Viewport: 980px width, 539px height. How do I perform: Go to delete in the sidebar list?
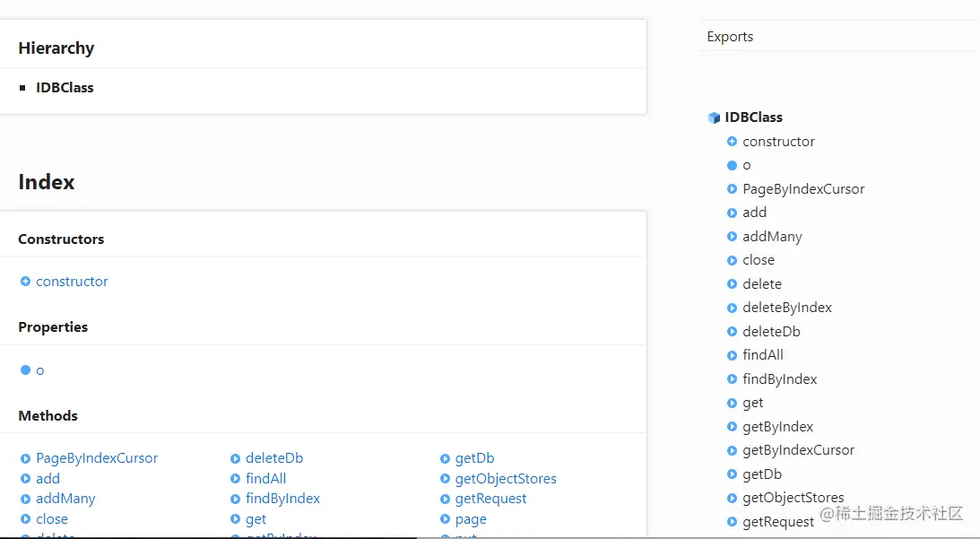click(762, 284)
